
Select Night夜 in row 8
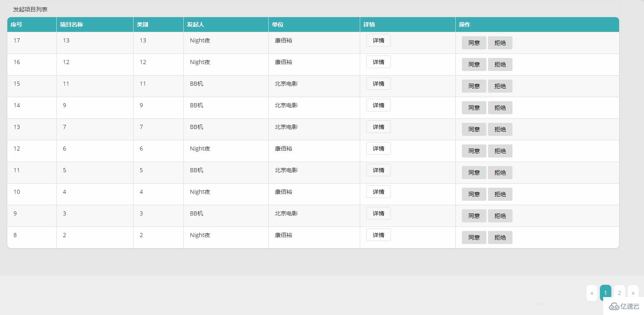(200, 235)
